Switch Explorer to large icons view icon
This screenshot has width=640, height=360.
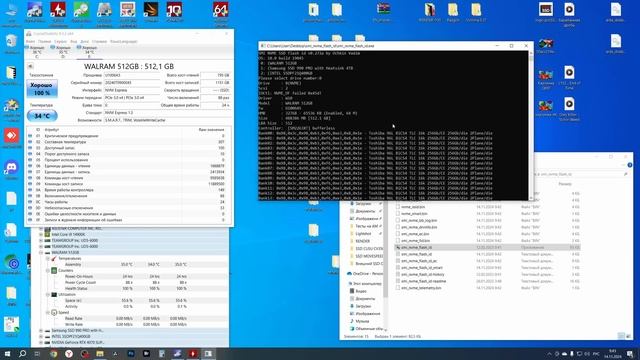[x=628, y=336]
